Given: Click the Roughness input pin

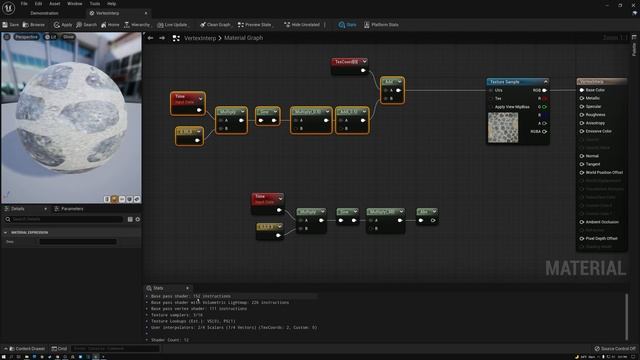Looking at the screenshot, I should (582, 115).
